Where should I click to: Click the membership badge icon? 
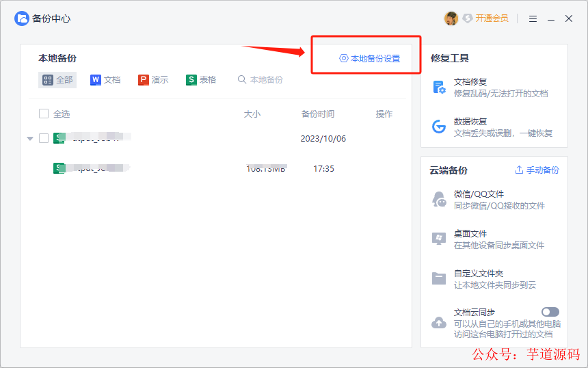[467, 18]
